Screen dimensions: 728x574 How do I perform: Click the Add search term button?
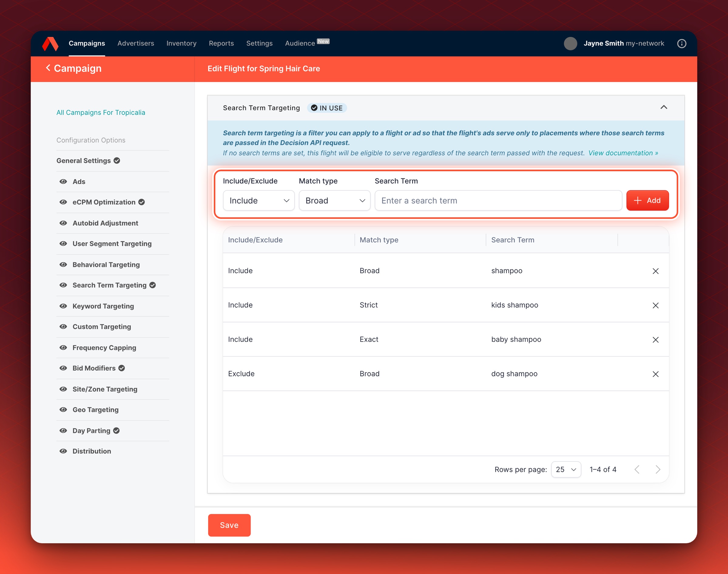647,201
